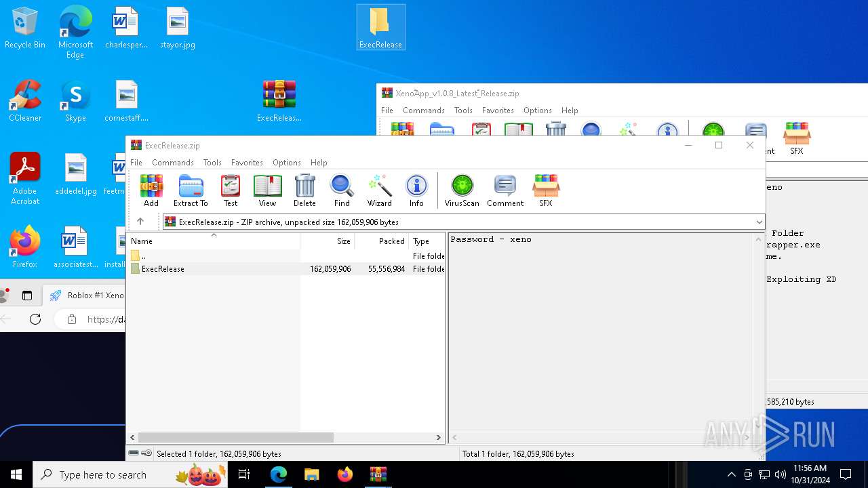Click Edge tab actions icon
The width and height of the screenshot is (868, 488).
(27, 296)
